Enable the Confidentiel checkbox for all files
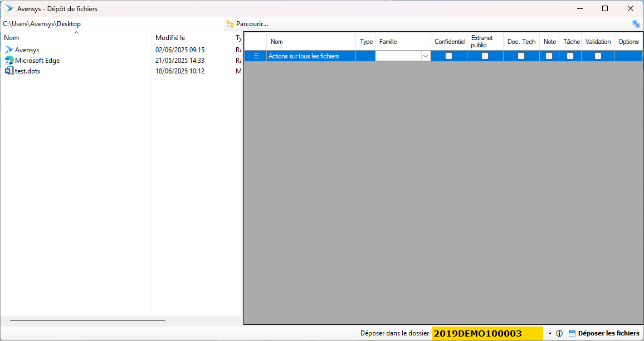This screenshot has width=644, height=341. [x=448, y=56]
